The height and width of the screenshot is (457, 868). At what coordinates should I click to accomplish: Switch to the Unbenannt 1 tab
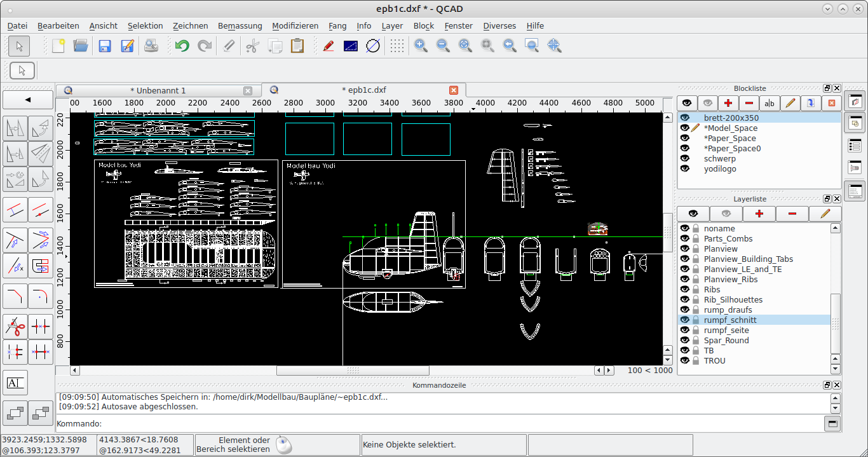158,90
